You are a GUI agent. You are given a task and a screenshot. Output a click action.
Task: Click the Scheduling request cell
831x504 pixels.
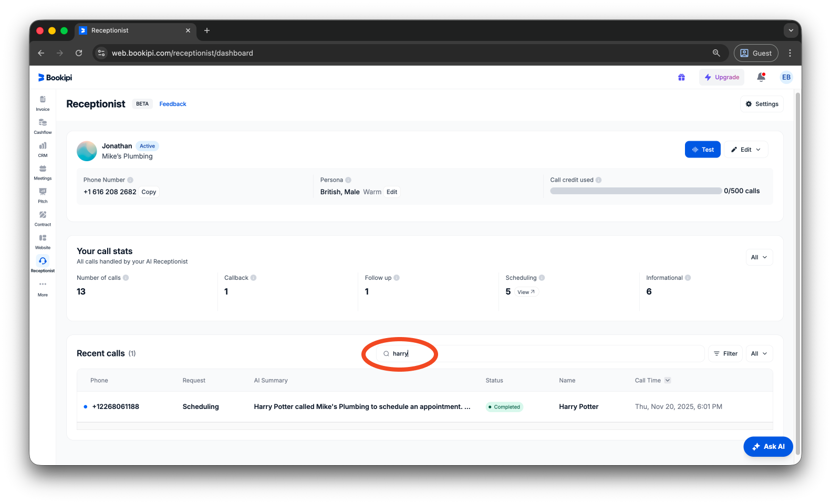tap(201, 407)
